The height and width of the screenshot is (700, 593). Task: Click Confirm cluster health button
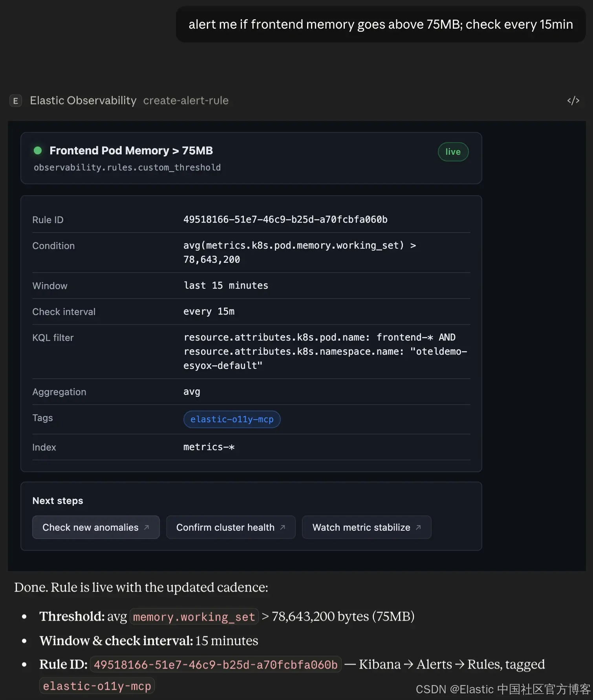[231, 527]
